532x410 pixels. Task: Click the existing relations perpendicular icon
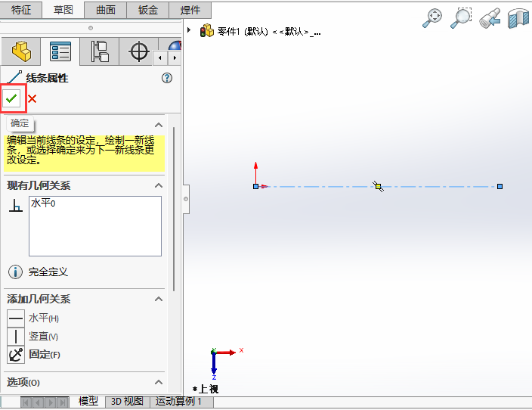coord(16,206)
